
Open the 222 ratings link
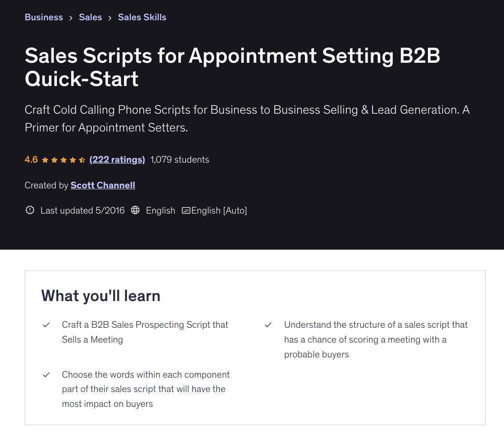click(117, 160)
